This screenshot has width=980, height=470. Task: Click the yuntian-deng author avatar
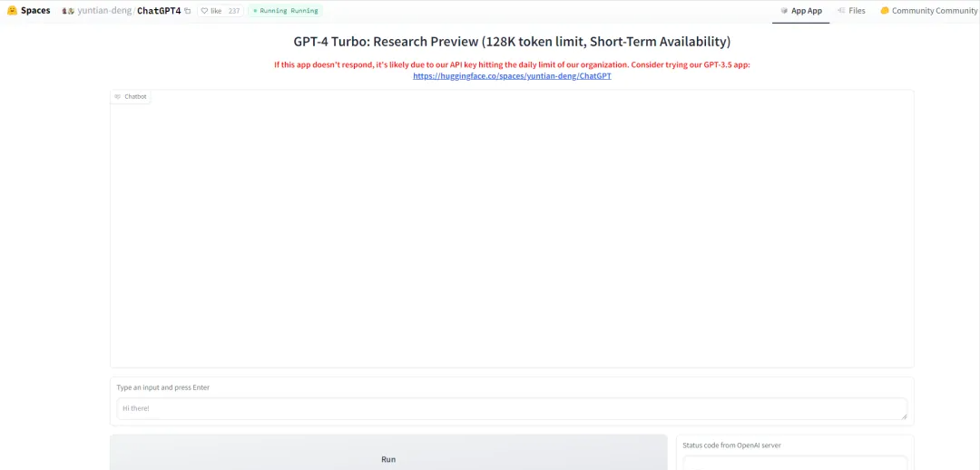pos(68,11)
